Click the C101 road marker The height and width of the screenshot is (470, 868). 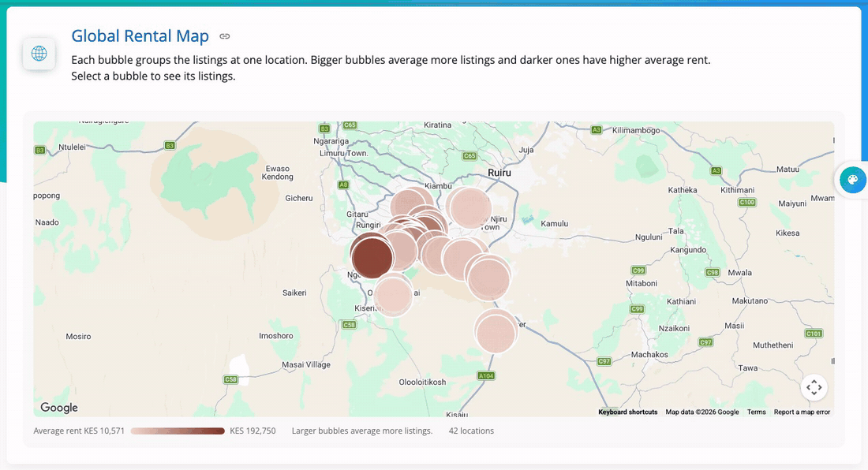(x=814, y=334)
